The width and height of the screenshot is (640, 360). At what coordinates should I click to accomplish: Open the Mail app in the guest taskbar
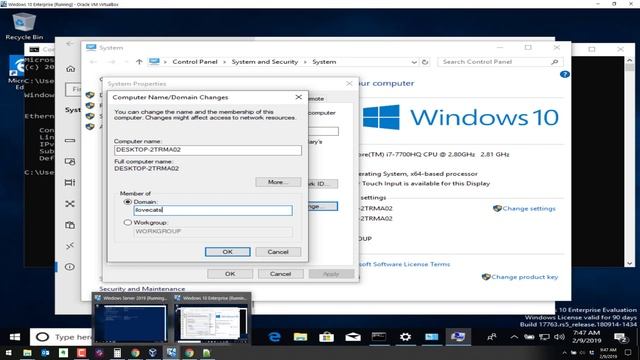pyautogui.click(x=353, y=337)
